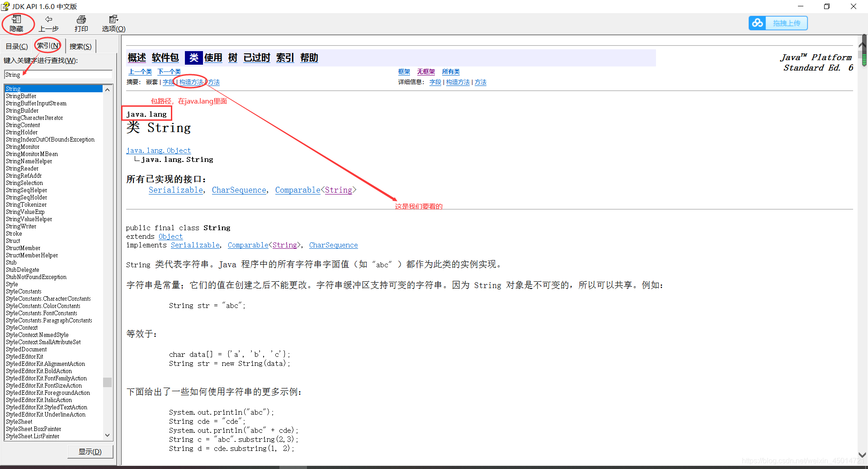Click index list scroll down arrow
Image resolution: width=868 pixels, height=469 pixels.
coord(108,436)
